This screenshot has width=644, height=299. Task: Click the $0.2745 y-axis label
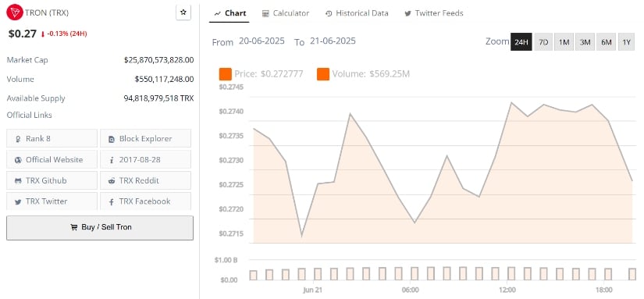pyautogui.click(x=231, y=87)
